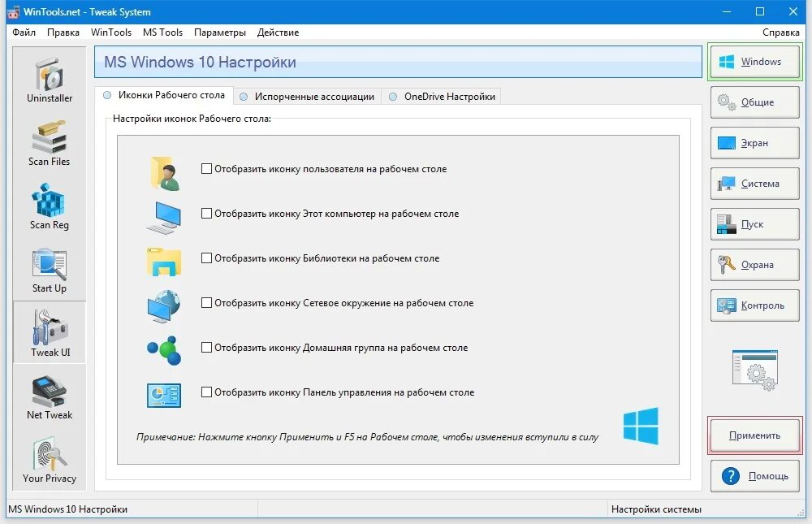Check 'Домашняя группа' desktop icon option
This screenshot has height=524, width=812.
pos(206,347)
